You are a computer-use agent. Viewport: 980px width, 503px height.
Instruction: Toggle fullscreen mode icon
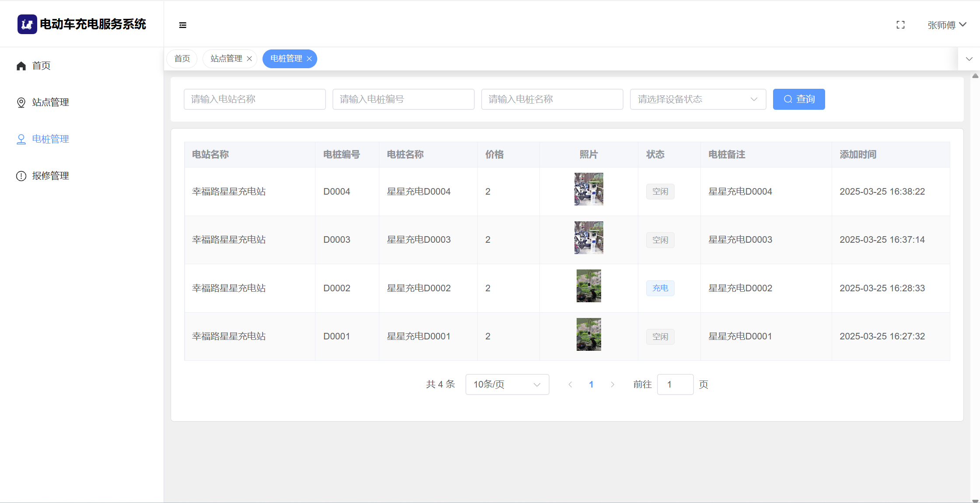(x=900, y=25)
